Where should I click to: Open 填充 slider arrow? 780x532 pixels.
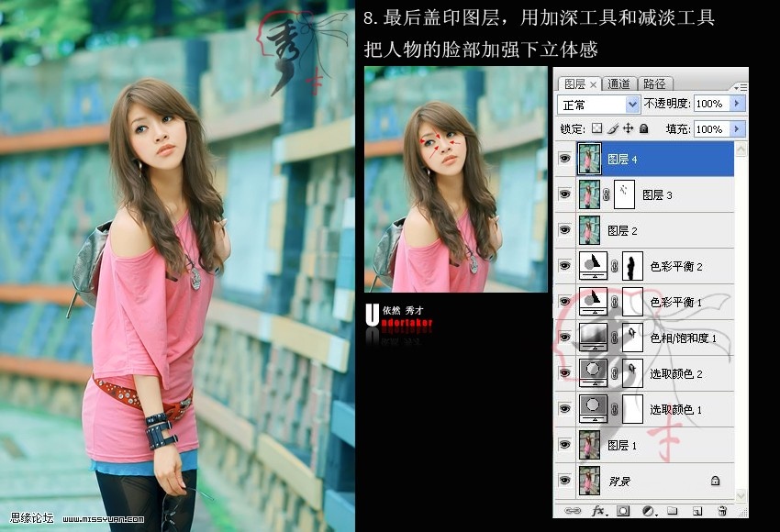[737, 128]
